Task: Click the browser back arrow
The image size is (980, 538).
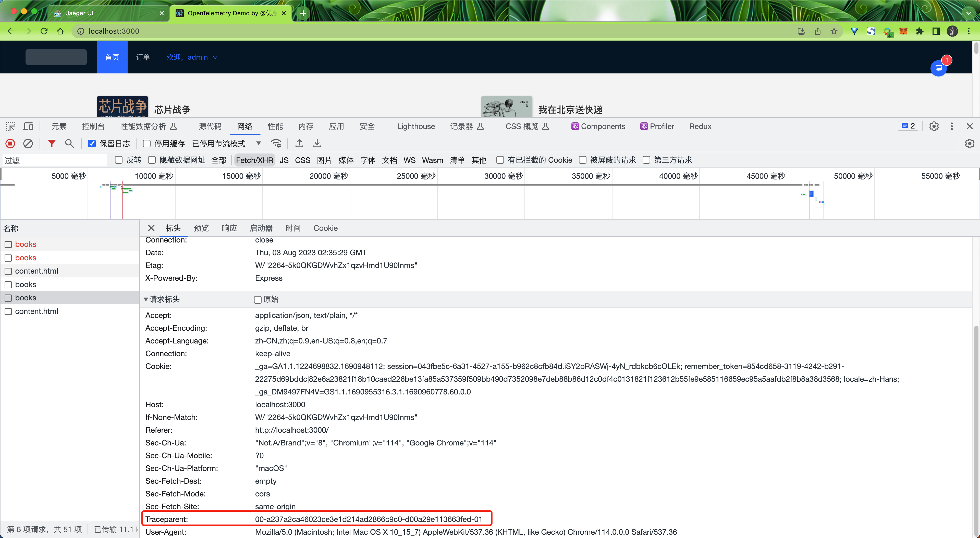Action: 11,31
